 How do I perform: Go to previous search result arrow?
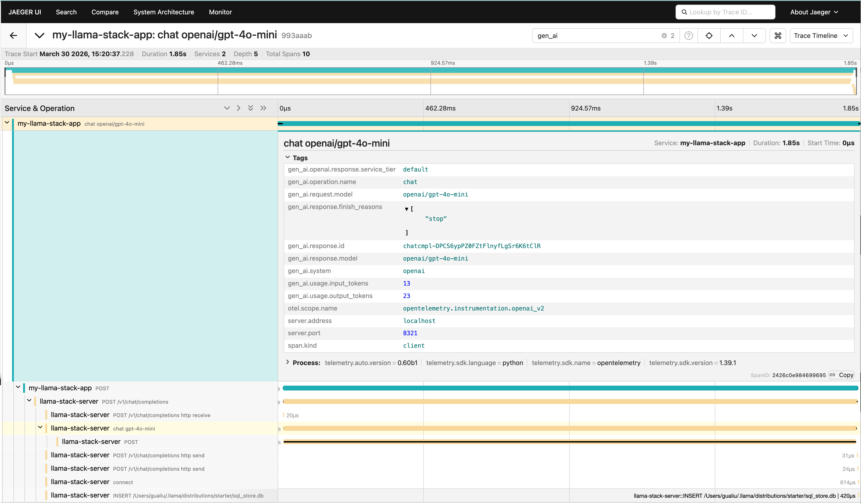[732, 36]
